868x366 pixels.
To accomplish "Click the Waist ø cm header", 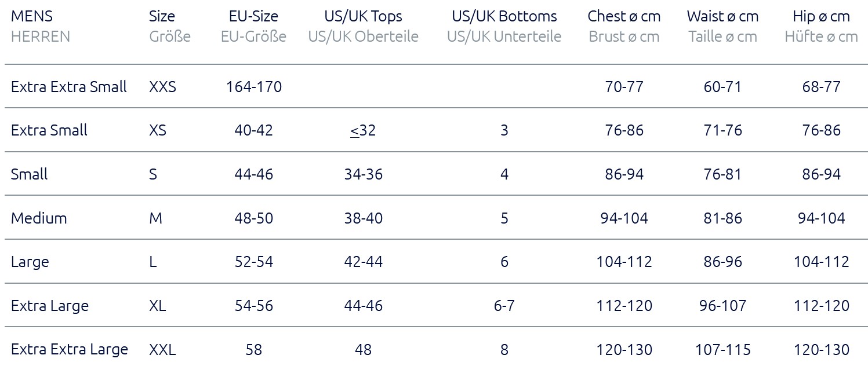I will point(722,16).
